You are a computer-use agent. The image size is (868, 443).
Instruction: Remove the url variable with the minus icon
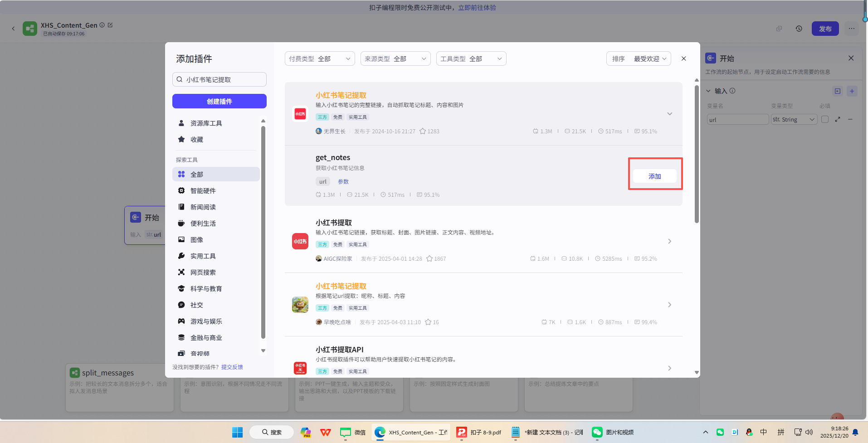(850, 119)
